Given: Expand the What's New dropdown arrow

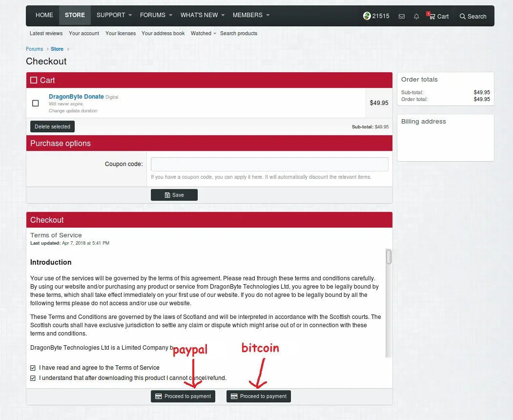Looking at the screenshot, I should coord(223,15).
